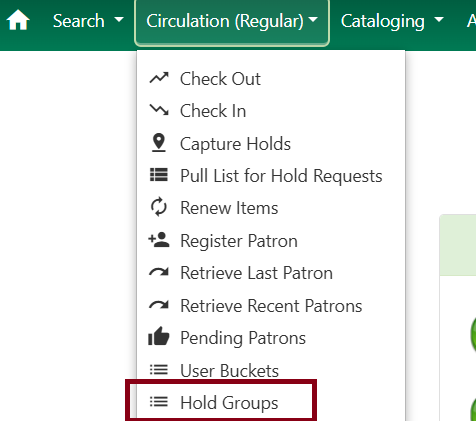Click the Hold Groups list icon
This screenshot has width=476, height=421.
tap(159, 402)
